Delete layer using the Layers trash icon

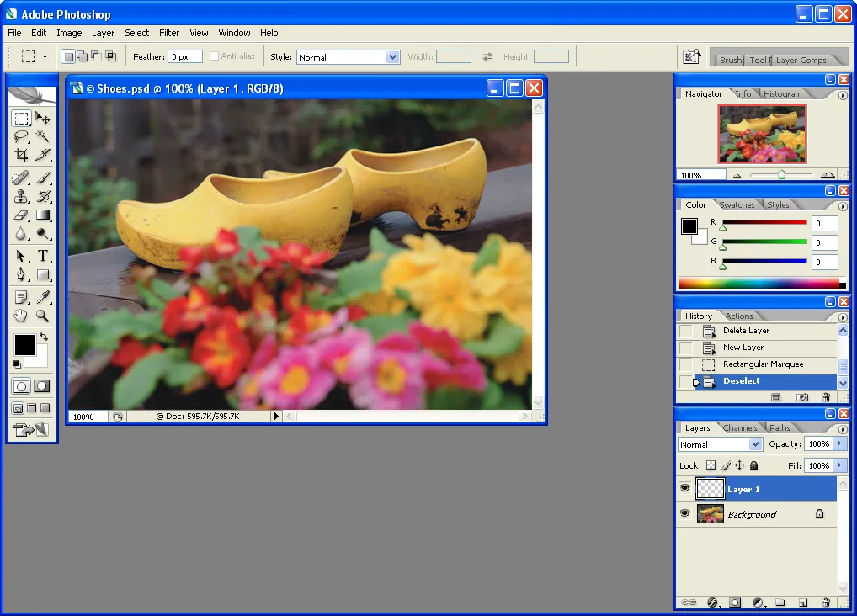pyautogui.click(x=826, y=603)
